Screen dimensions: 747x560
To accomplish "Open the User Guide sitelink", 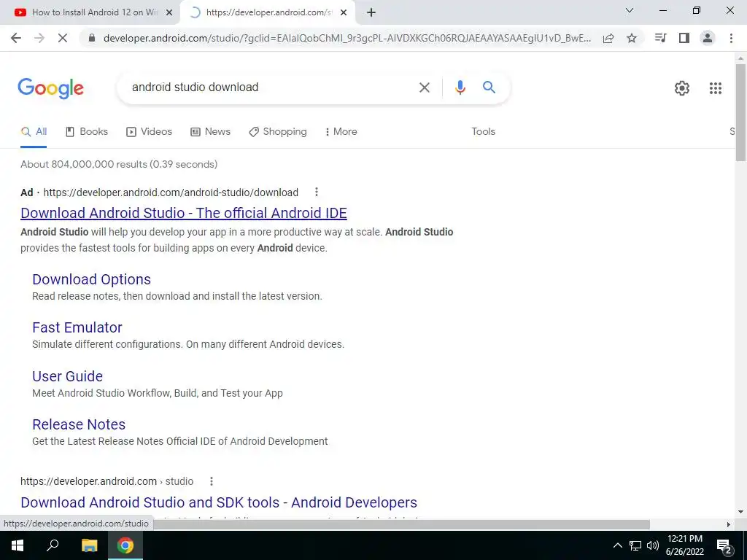I will (68, 376).
